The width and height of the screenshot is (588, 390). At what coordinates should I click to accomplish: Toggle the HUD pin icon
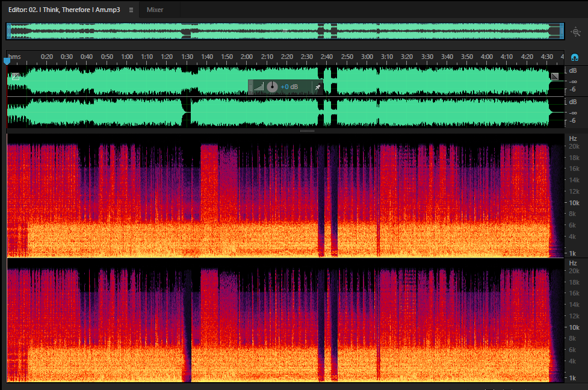click(318, 87)
